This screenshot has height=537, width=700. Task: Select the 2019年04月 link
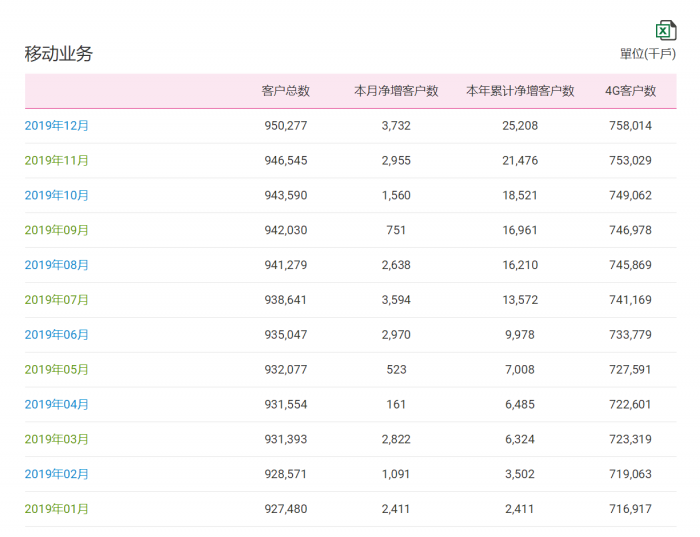click(x=57, y=405)
